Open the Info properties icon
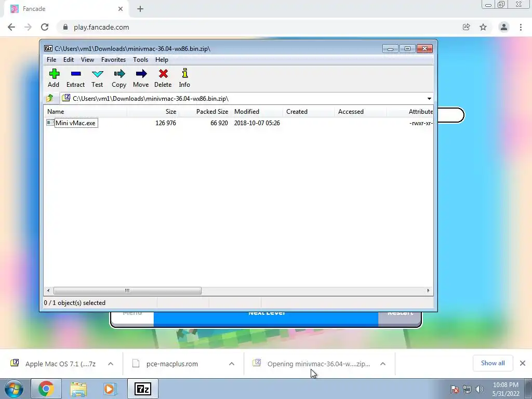Image resolution: width=532 pixels, height=399 pixels. point(184,73)
